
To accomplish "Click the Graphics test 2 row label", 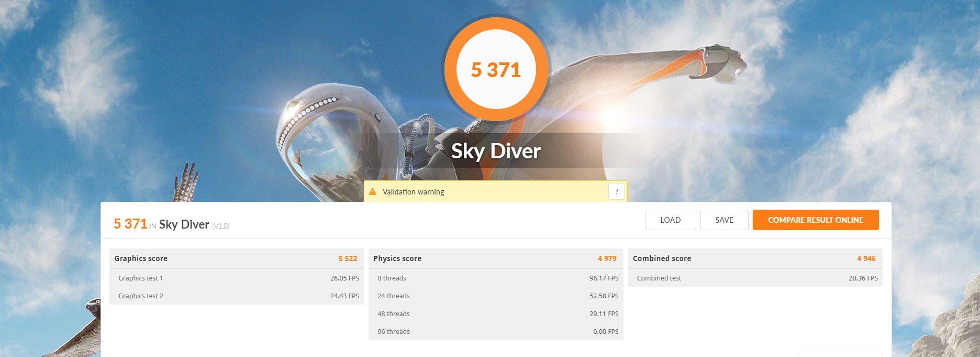I will 141,296.
